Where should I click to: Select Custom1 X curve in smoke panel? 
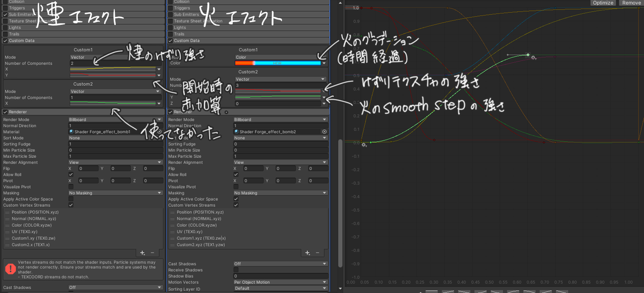113,69
